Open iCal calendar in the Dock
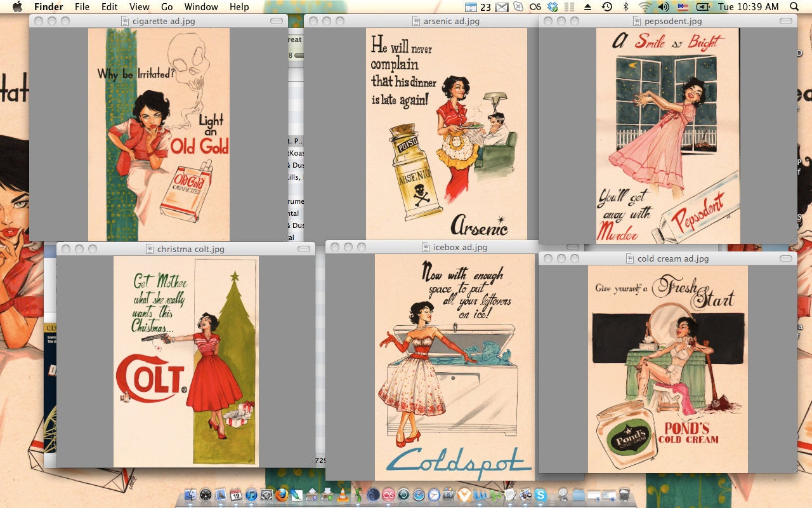 pyautogui.click(x=236, y=495)
